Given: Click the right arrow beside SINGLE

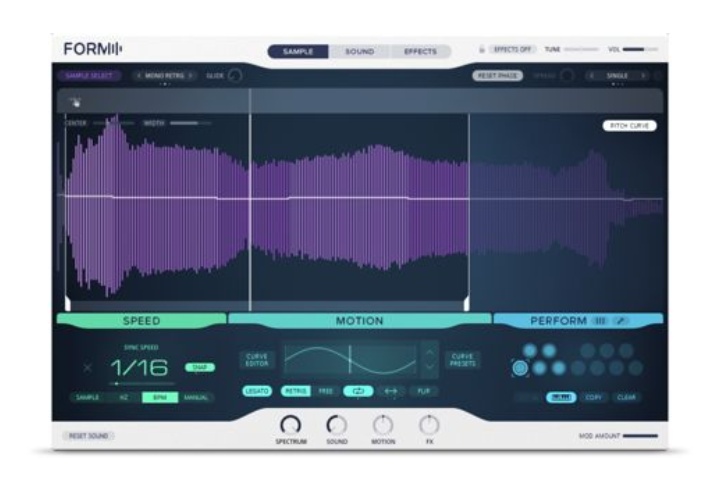Looking at the screenshot, I should pyautogui.click(x=643, y=76).
